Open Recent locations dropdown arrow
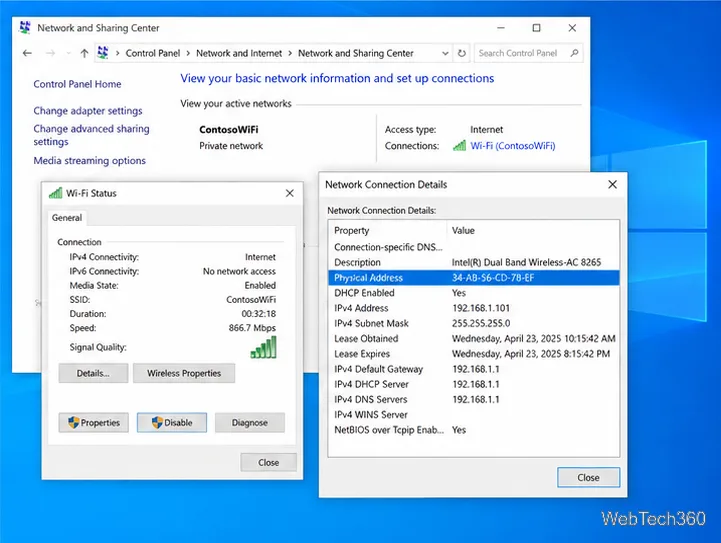The height and width of the screenshot is (543, 721). point(69,53)
